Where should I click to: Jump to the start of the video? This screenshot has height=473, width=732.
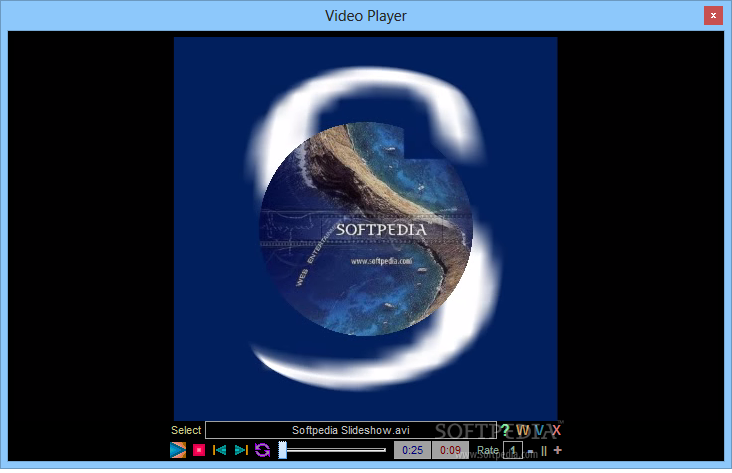click(x=219, y=450)
